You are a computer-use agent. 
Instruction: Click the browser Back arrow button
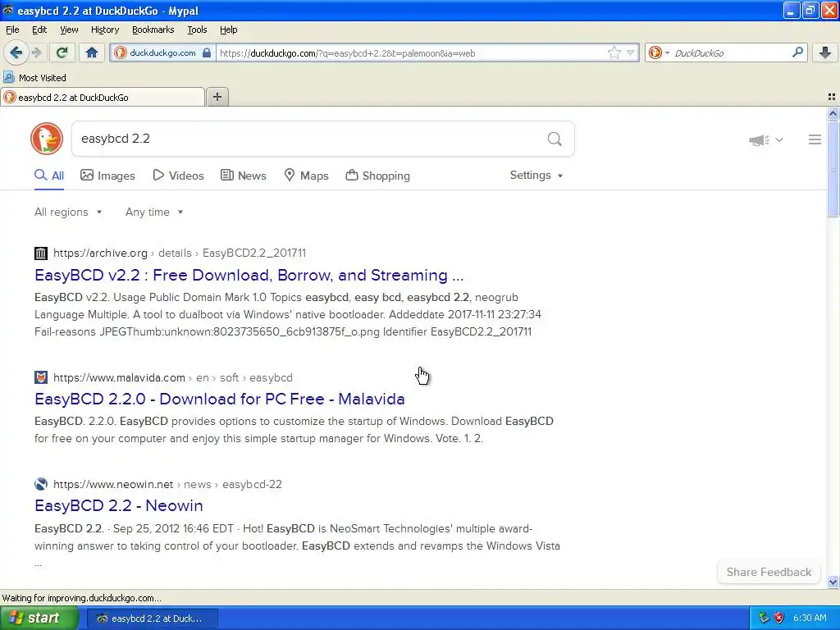[x=16, y=52]
